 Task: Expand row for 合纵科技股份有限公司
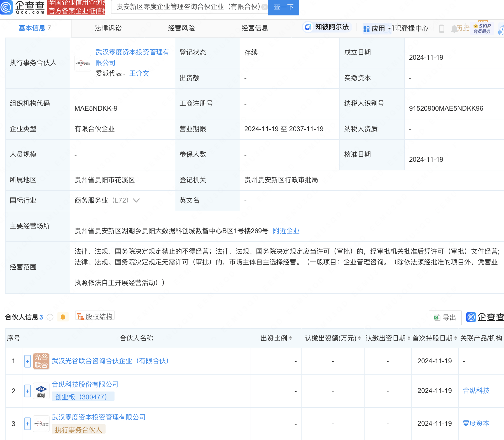point(27,391)
